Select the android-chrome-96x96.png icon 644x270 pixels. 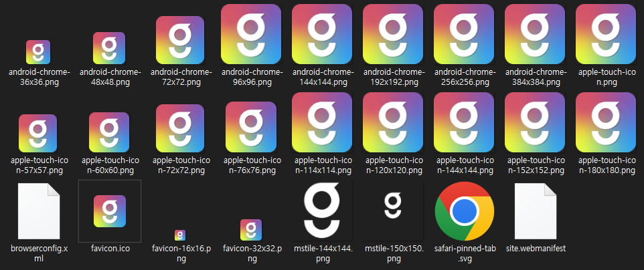[251, 34]
